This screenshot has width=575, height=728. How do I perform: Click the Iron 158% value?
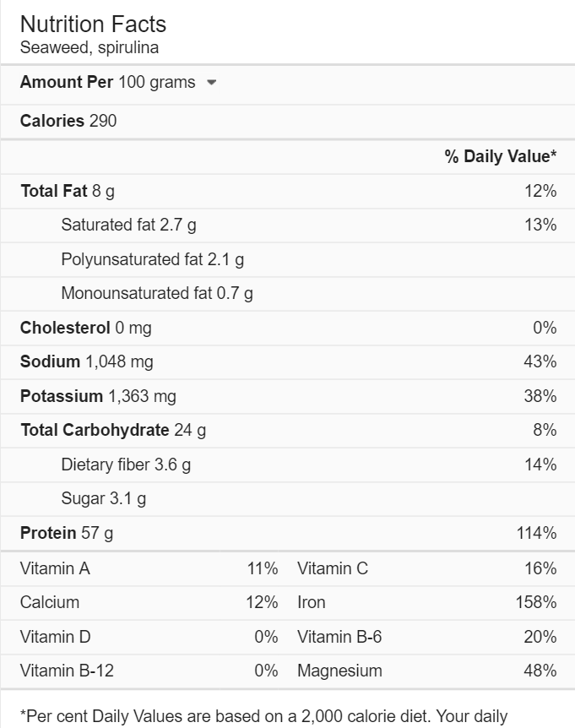tap(536, 602)
